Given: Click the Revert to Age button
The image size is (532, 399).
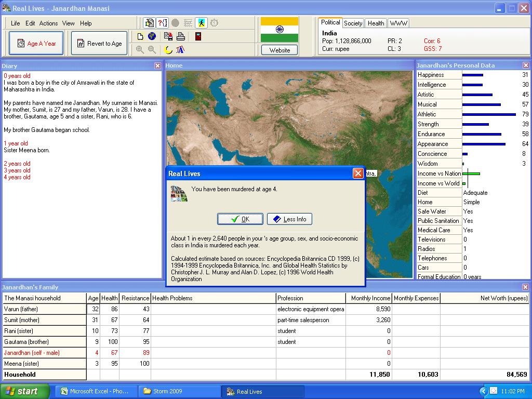Looking at the screenshot, I should pos(99,43).
